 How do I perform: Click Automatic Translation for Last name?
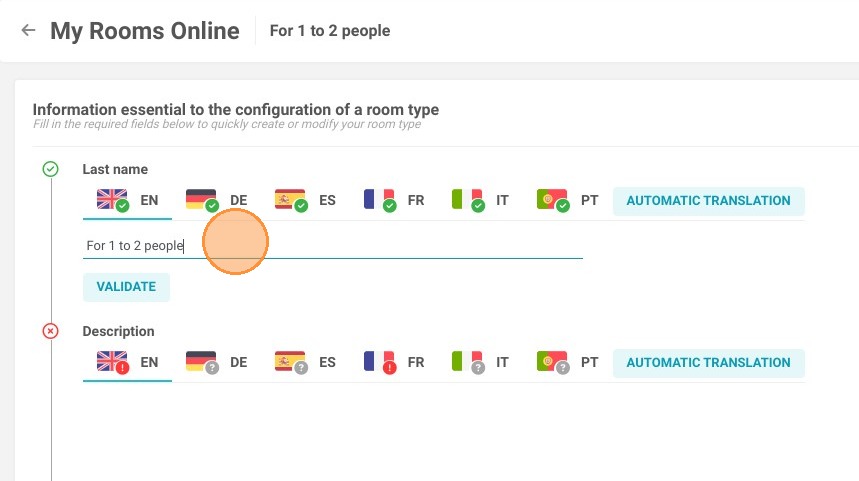click(708, 201)
